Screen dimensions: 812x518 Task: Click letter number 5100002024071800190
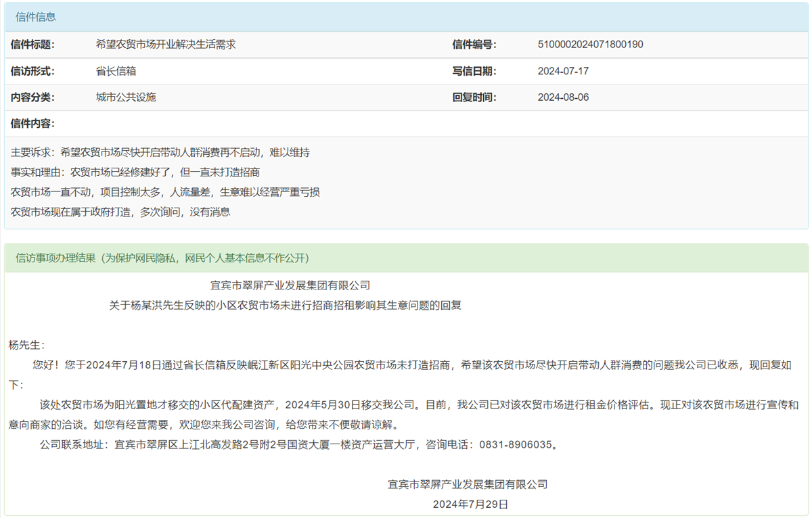click(590, 45)
